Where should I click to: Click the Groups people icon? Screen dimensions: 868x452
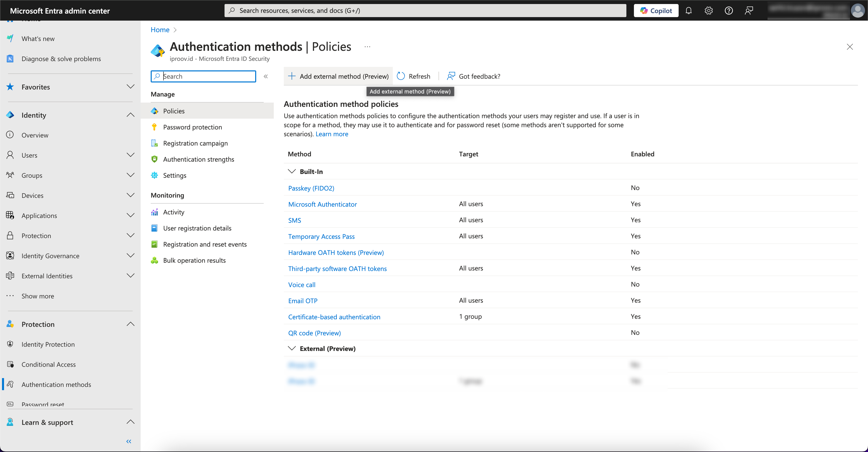click(x=10, y=175)
